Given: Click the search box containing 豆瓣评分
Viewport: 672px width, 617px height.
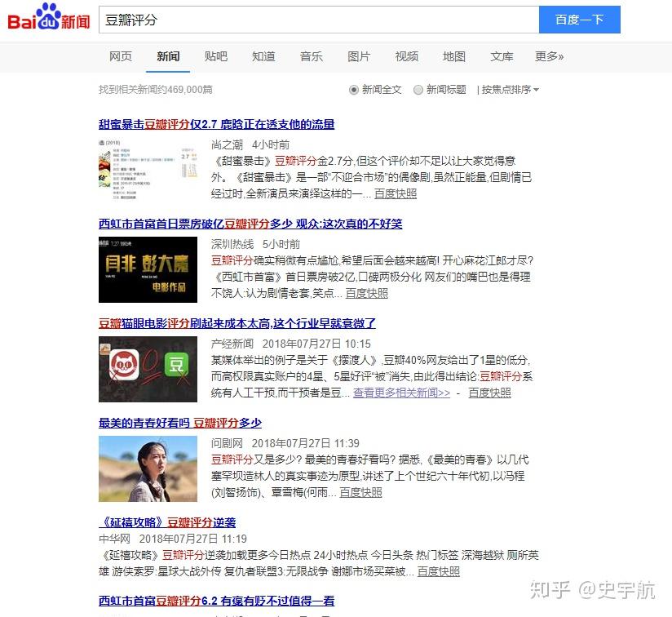Looking at the screenshot, I should coord(318,20).
